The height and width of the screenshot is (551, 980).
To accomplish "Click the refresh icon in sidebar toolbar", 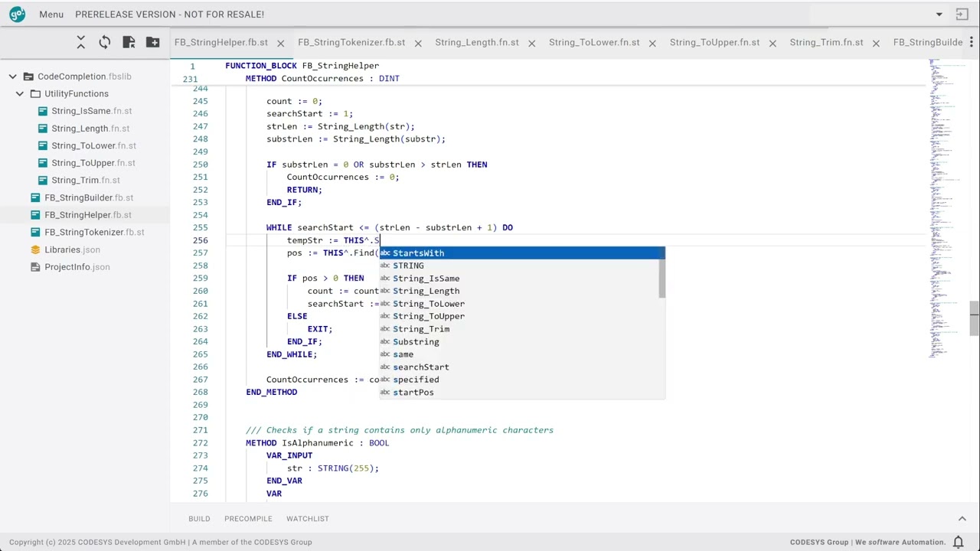I will click(x=105, y=42).
